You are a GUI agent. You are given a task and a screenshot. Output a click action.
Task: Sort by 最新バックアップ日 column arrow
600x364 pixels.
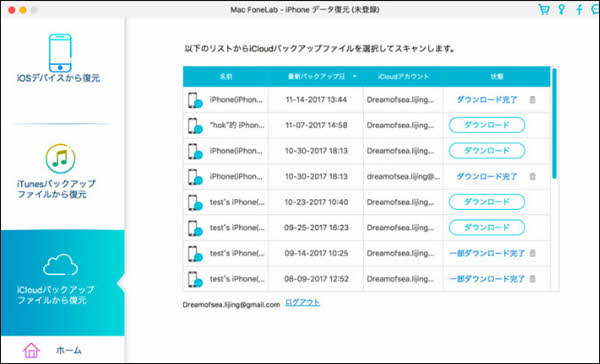(354, 77)
